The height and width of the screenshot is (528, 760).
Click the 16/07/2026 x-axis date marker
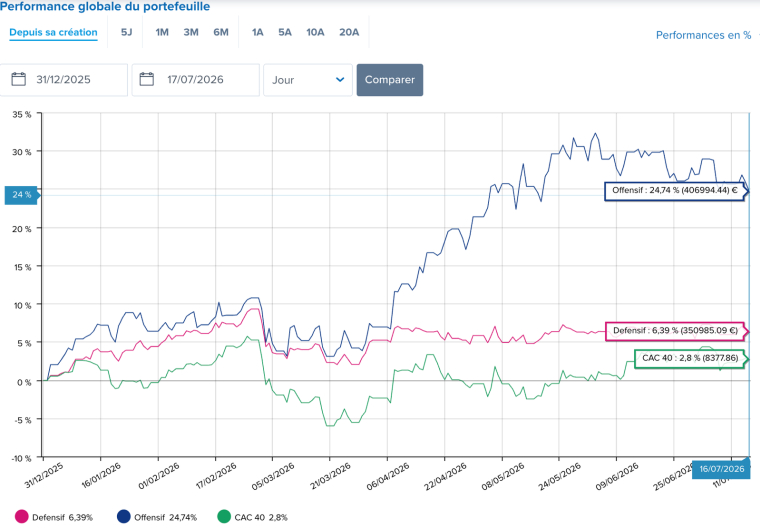[x=721, y=469]
